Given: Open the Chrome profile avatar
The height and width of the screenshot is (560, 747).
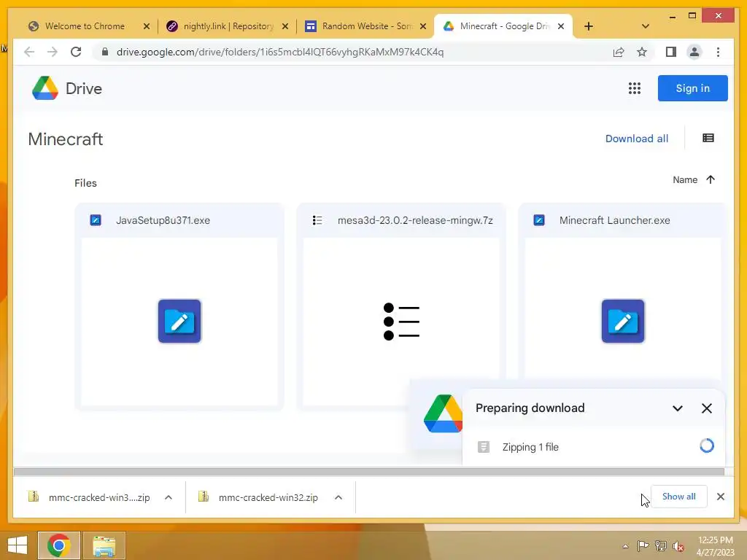Looking at the screenshot, I should 694,52.
